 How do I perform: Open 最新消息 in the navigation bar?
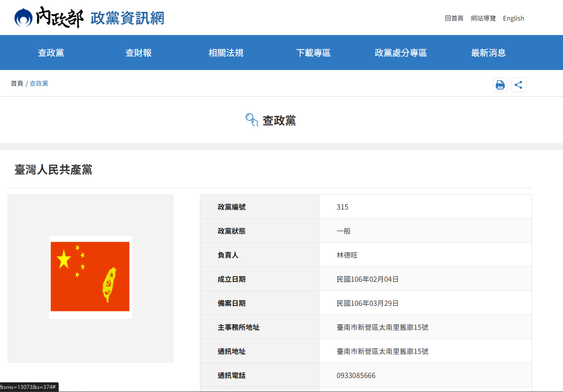point(488,53)
